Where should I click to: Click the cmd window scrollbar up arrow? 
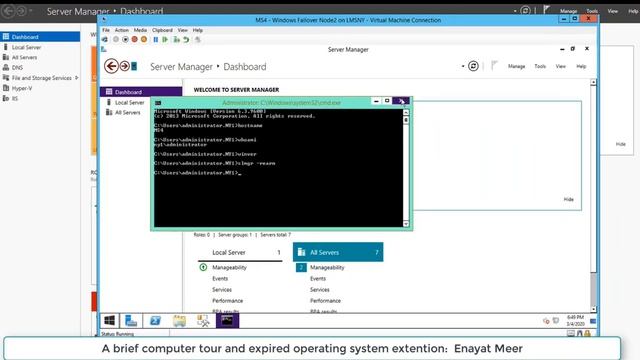tap(406, 112)
